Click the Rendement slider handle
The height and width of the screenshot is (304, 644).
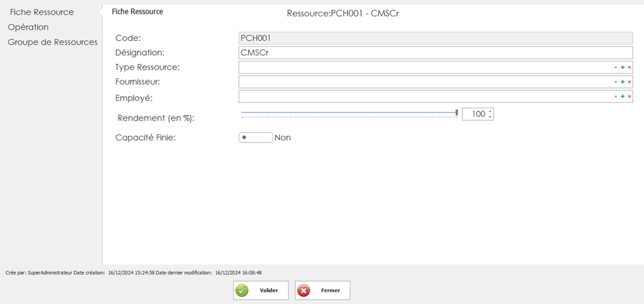(457, 112)
